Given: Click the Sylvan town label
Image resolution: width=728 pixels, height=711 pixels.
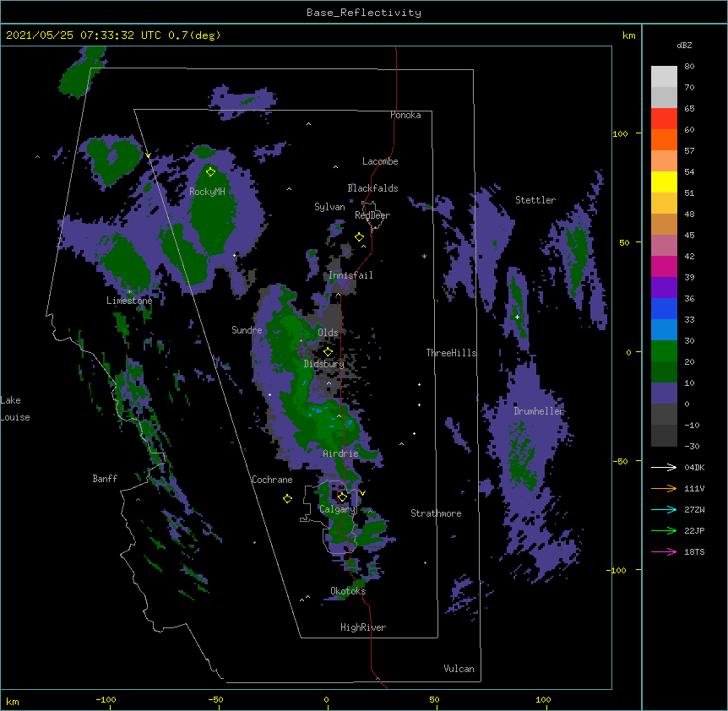Looking at the screenshot, I should pyautogui.click(x=329, y=207).
